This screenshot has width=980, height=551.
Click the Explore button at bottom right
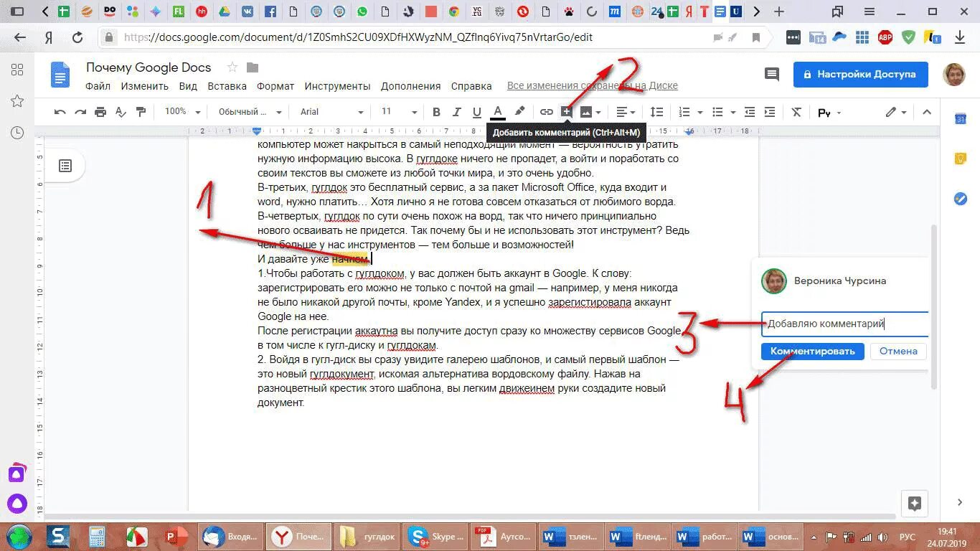point(914,503)
